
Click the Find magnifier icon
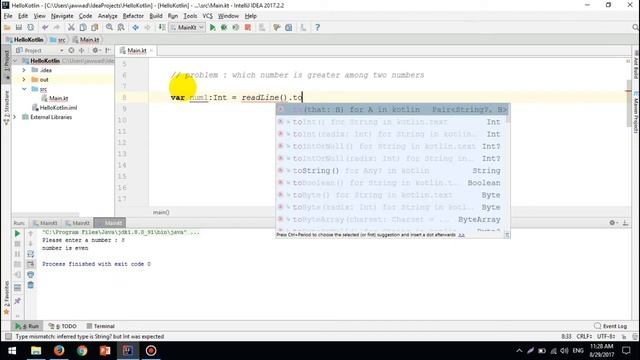coord(109,27)
